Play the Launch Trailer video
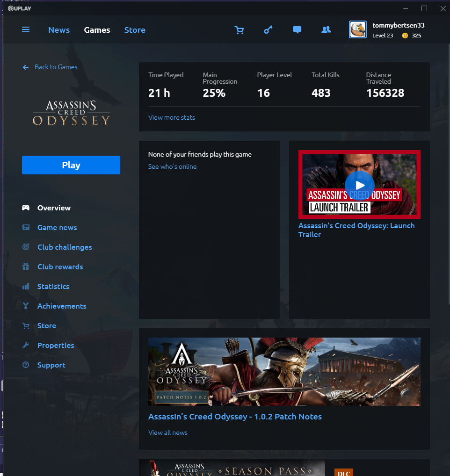The height and width of the screenshot is (476, 450). tap(360, 185)
